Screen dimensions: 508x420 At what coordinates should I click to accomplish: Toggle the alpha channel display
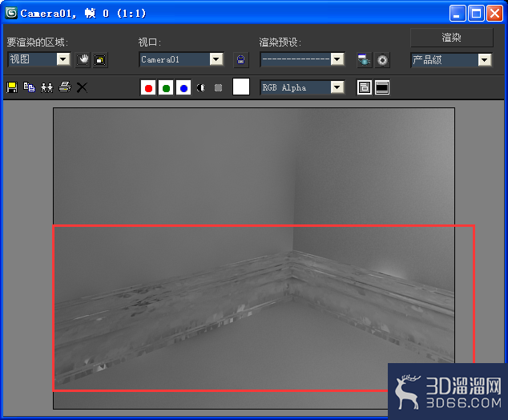pyautogui.click(x=201, y=88)
